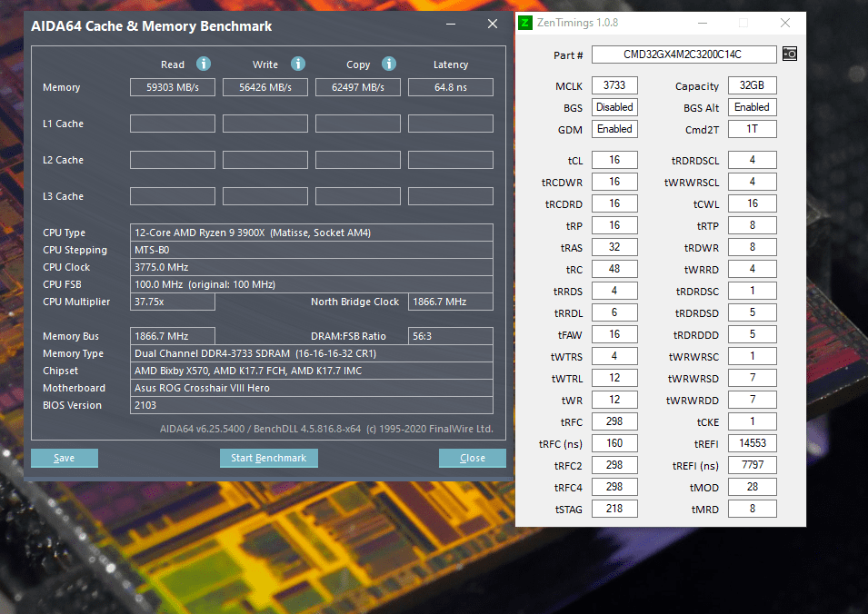Click Motherboard value Asus ROG Crosshair VIII Hero
Image resolution: width=868 pixels, height=614 pixels.
(x=311, y=387)
